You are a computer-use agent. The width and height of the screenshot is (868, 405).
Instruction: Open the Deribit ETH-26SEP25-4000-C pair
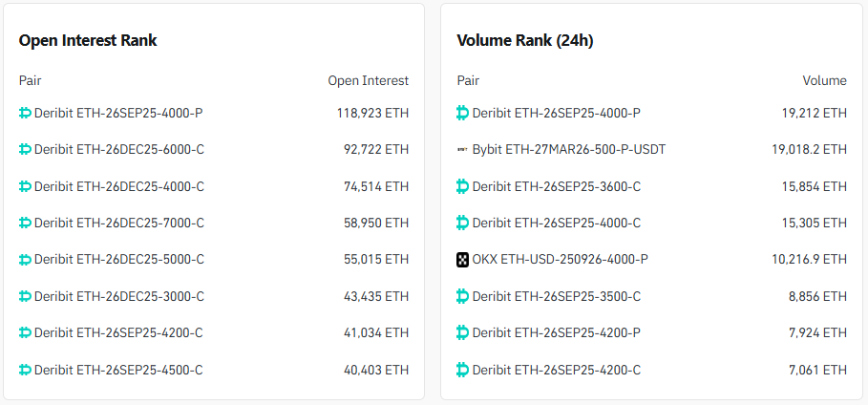[557, 223]
